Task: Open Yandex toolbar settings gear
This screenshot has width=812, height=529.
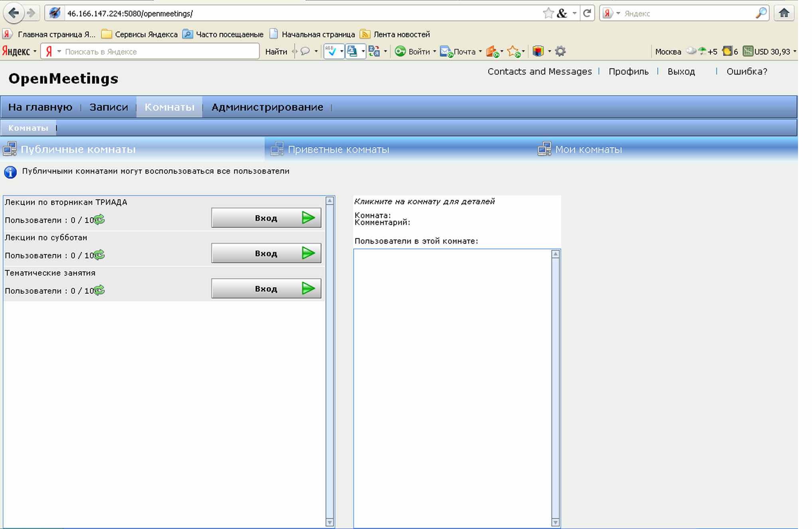Action: pos(561,51)
